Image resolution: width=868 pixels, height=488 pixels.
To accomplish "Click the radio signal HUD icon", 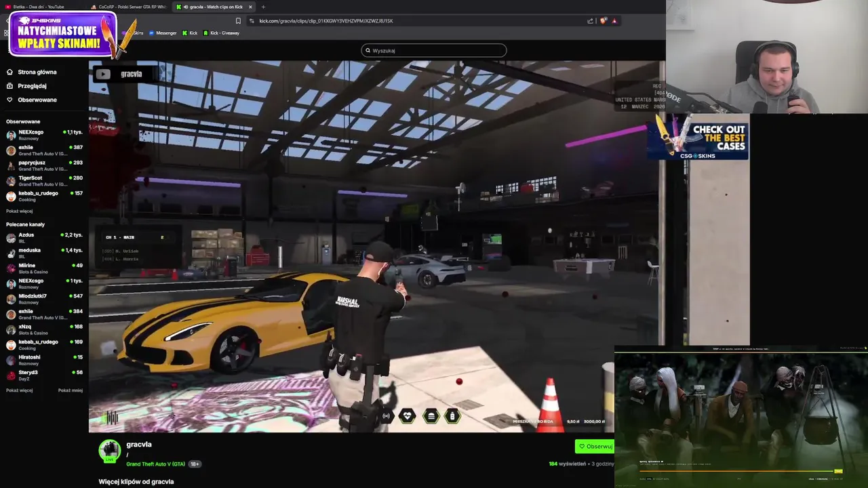I will [x=387, y=416].
